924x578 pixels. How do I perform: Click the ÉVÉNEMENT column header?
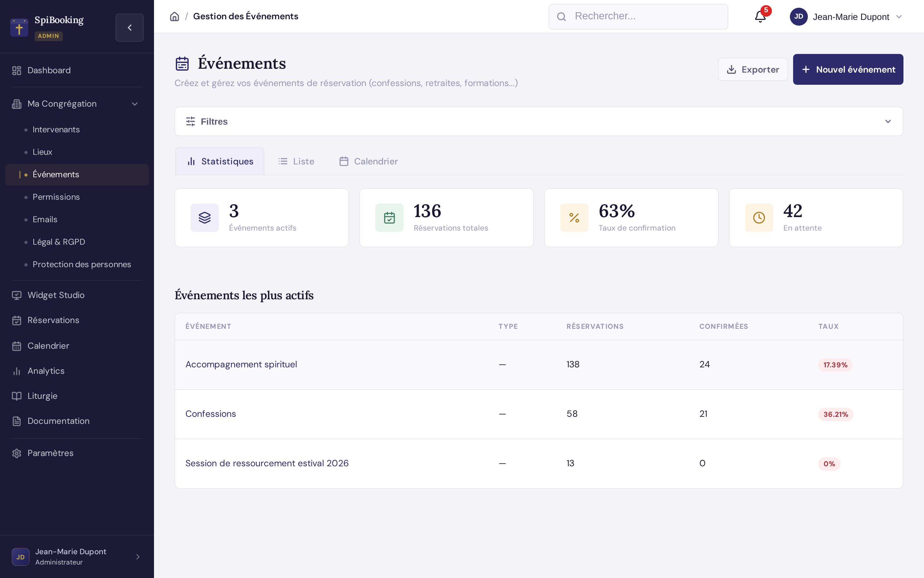tap(209, 327)
